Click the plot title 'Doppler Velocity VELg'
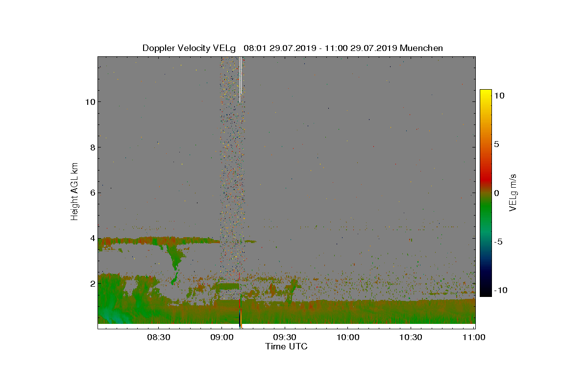 (x=189, y=48)
